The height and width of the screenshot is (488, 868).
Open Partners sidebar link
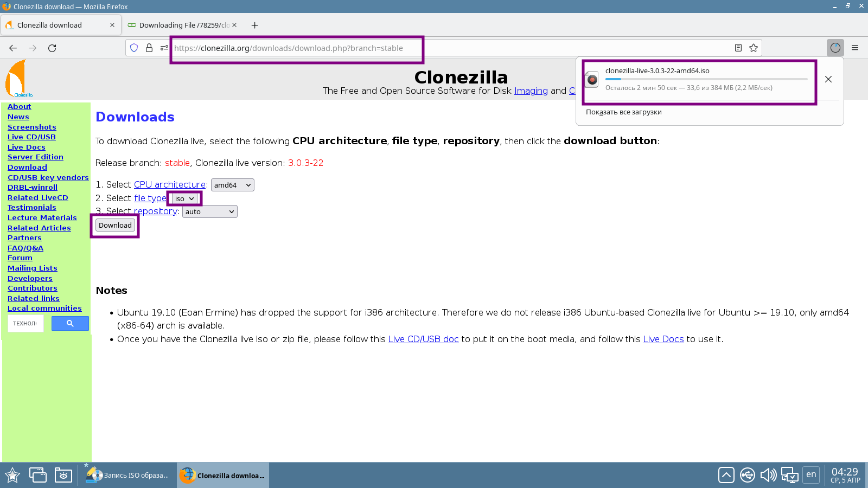[24, 238]
